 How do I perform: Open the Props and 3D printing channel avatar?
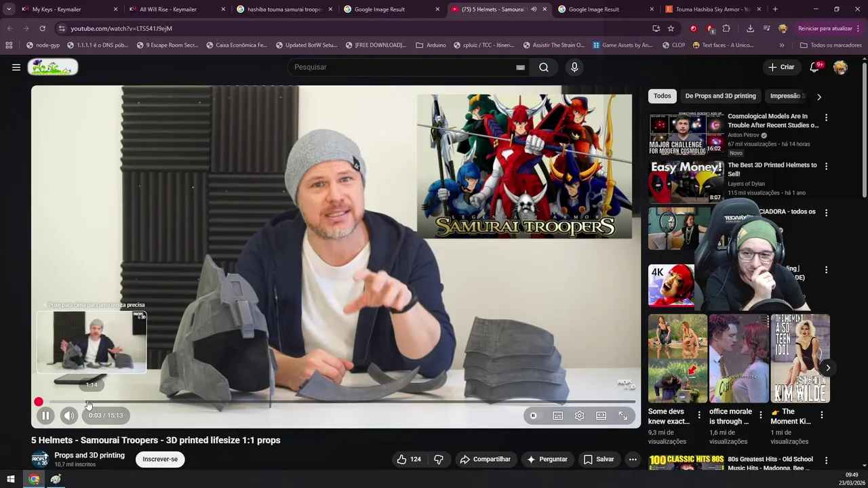tap(40, 459)
